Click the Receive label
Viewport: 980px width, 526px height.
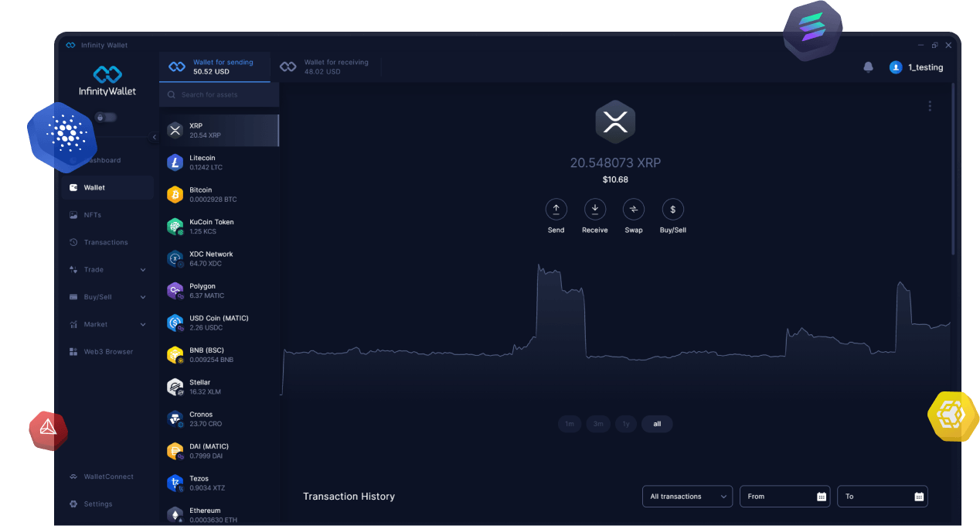tap(594, 231)
